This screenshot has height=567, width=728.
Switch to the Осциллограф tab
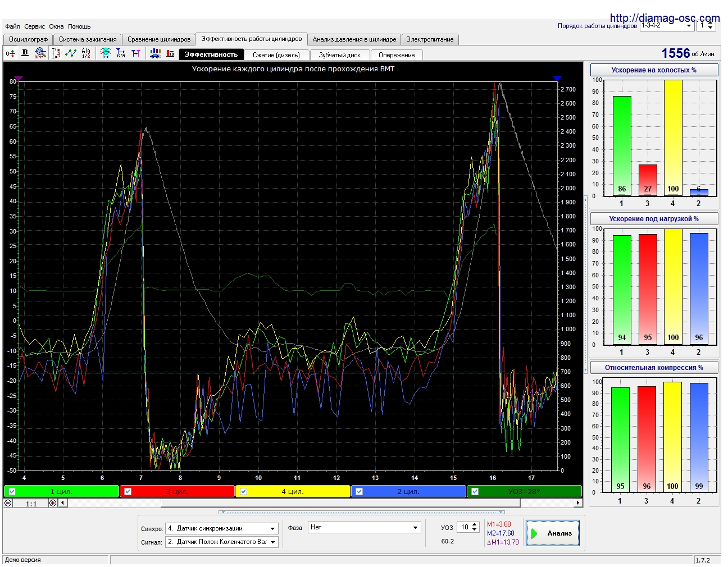pos(29,39)
